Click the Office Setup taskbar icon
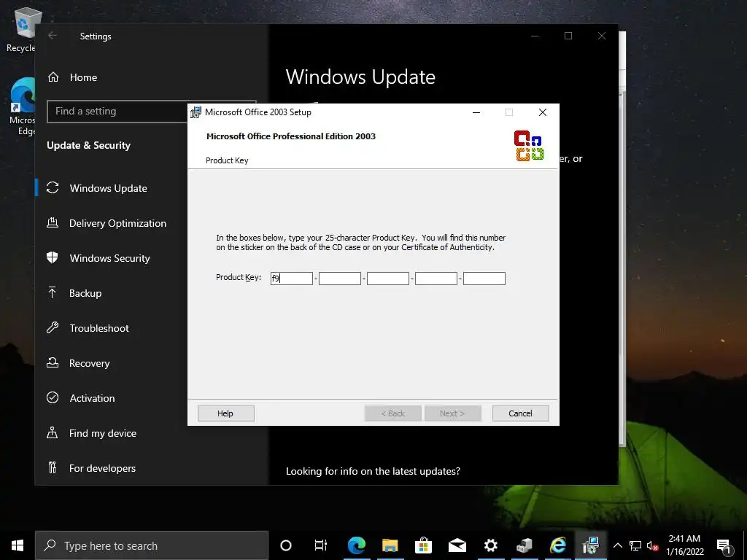 [591, 545]
